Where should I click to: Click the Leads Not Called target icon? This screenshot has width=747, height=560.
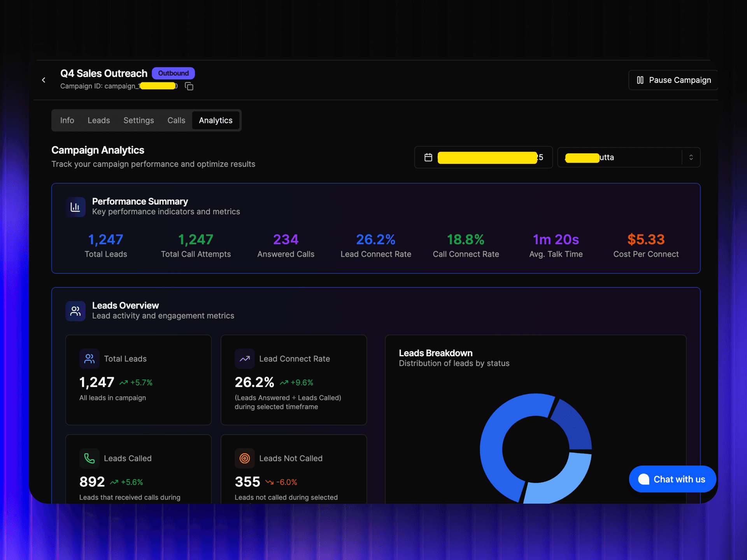point(245,458)
